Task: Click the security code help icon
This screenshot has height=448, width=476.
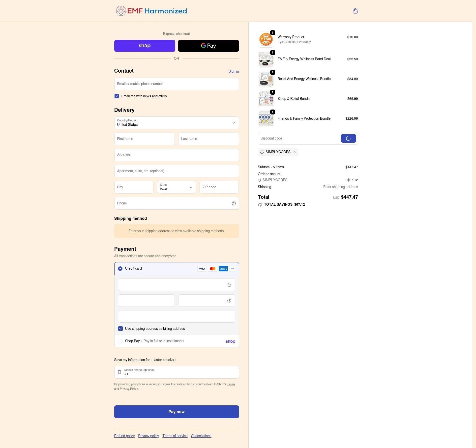Action: pos(229,301)
